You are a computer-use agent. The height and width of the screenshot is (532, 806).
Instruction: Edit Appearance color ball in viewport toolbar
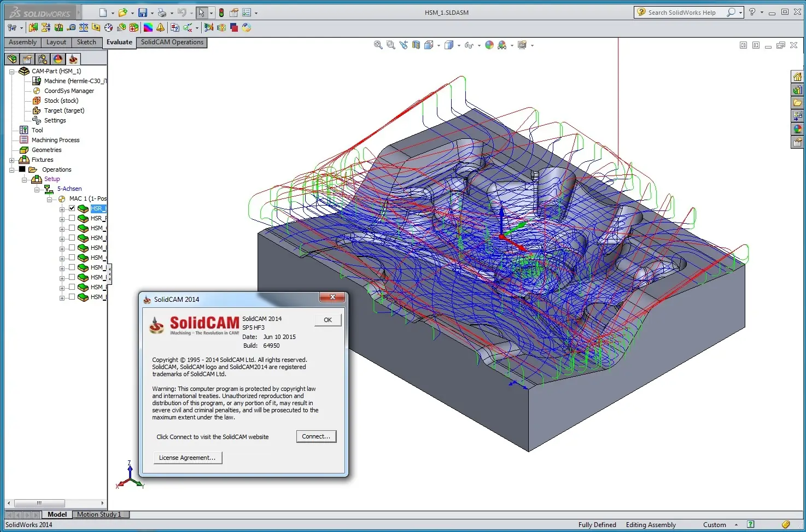tap(489, 45)
